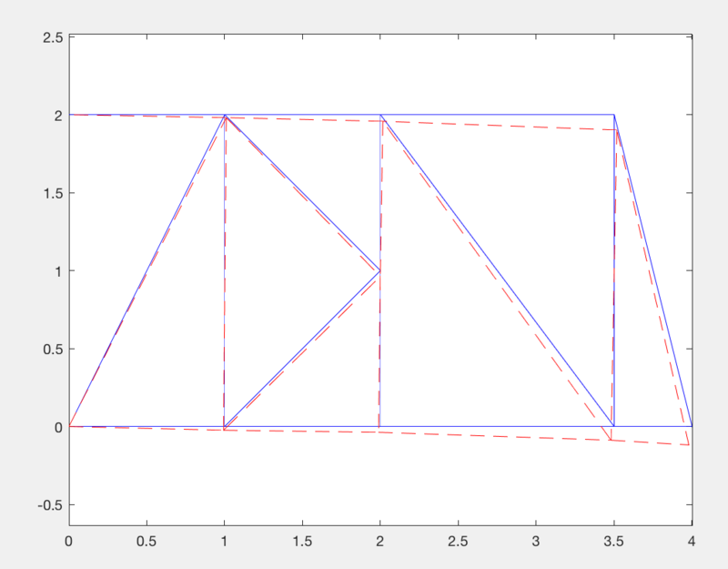Click the red dashed displaced tip near (4,-0.1)
The image size is (728, 569).
pos(689,445)
